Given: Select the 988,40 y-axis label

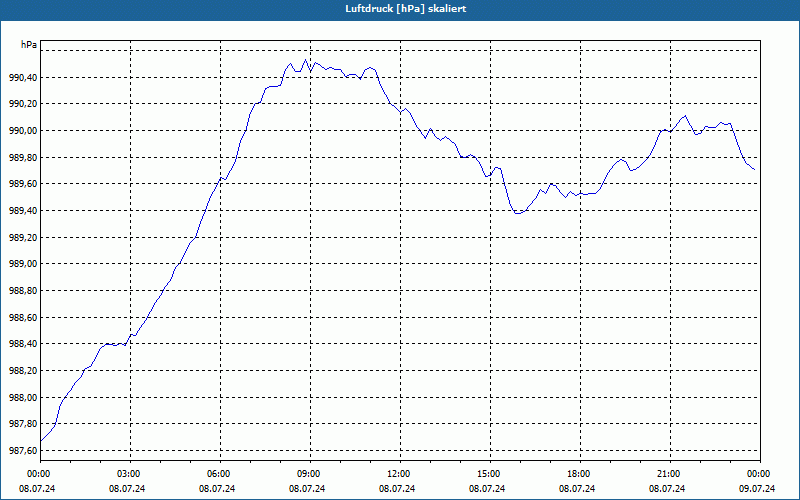Looking at the screenshot, I should (x=22, y=344).
